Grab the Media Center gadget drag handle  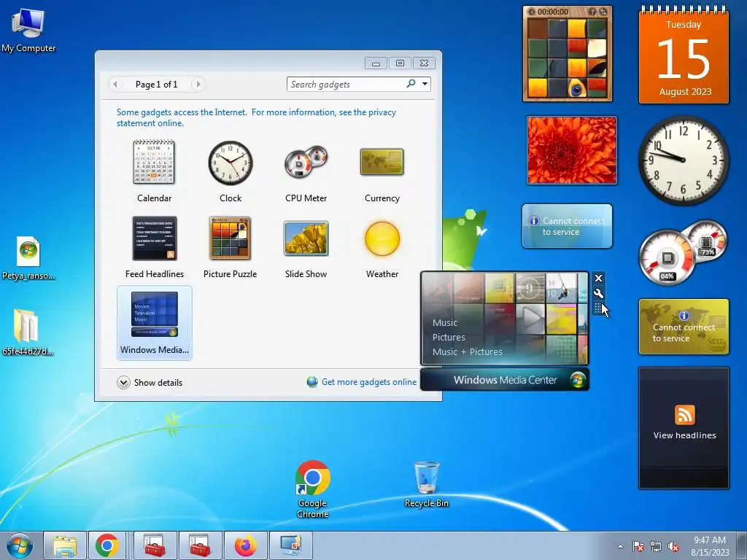click(597, 308)
